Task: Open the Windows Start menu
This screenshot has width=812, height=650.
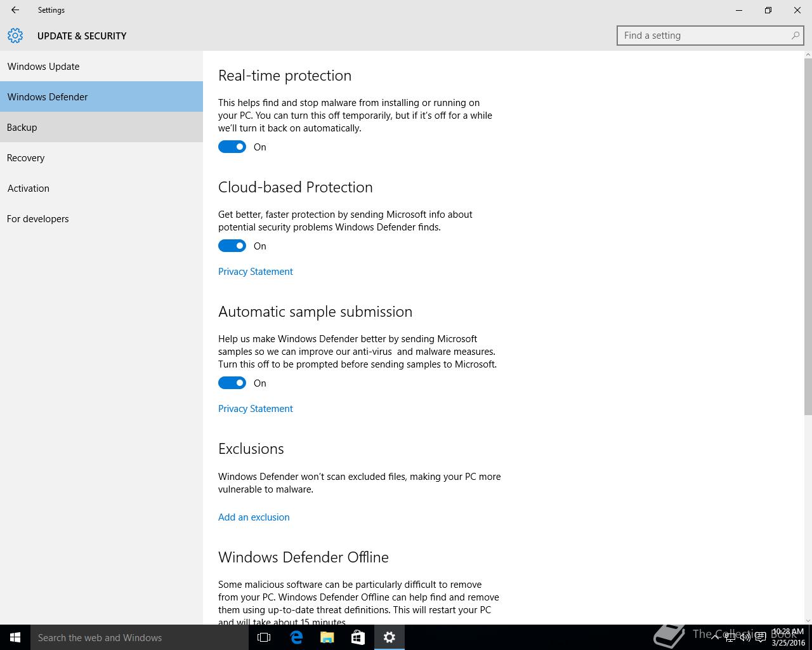Action: pos(15,637)
